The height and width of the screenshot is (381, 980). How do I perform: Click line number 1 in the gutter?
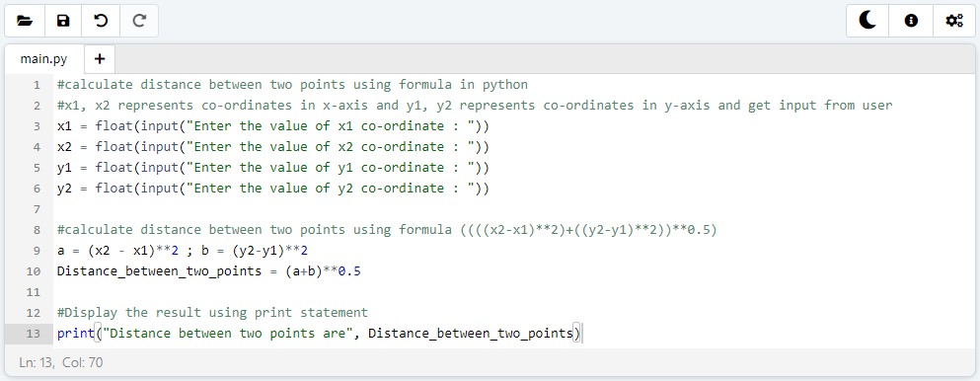pos(37,85)
